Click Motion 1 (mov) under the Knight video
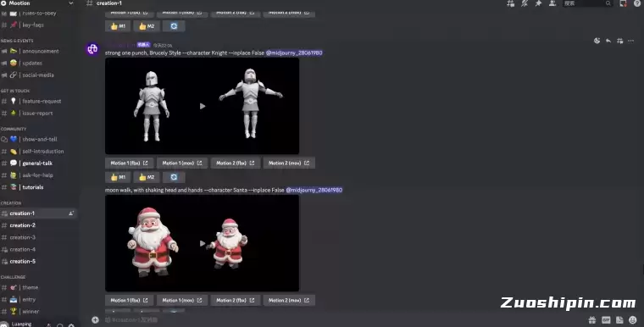Image resolution: width=644 pixels, height=327 pixels. (x=182, y=163)
